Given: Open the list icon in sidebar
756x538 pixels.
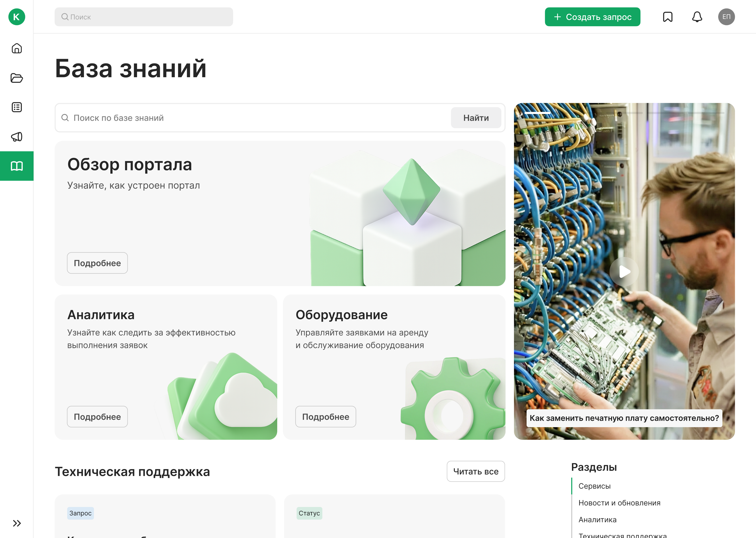Looking at the screenshot, I should coord(17,107).
